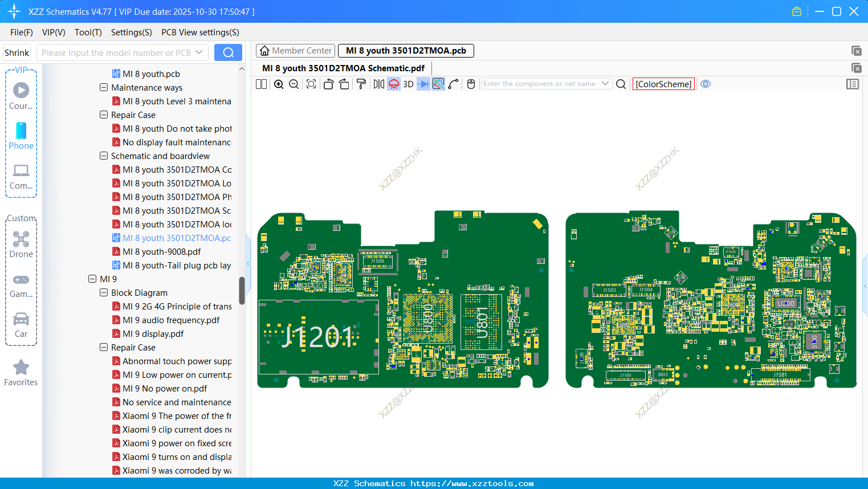Select the Car category
The image size is (868, 489).
(21, 325)
